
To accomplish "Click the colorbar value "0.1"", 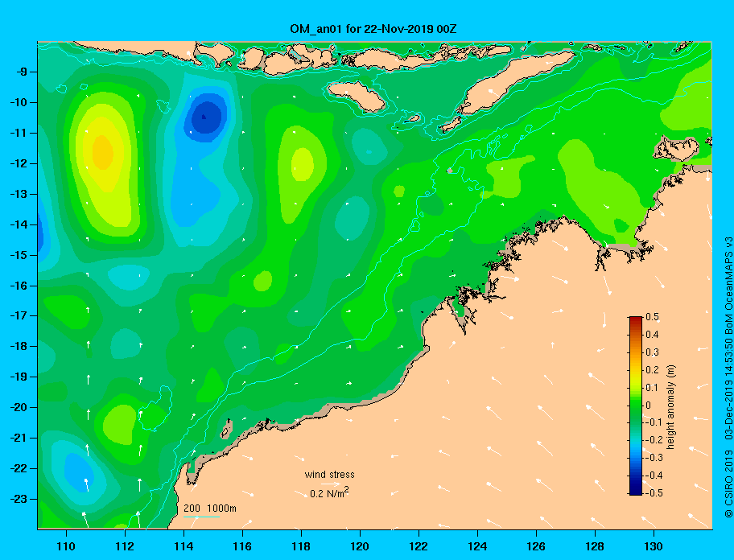I will coord(652,387).
